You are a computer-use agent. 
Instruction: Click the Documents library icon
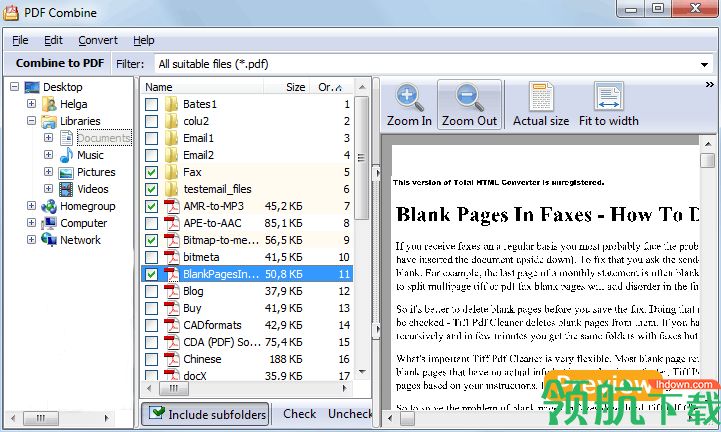point(66,138)
